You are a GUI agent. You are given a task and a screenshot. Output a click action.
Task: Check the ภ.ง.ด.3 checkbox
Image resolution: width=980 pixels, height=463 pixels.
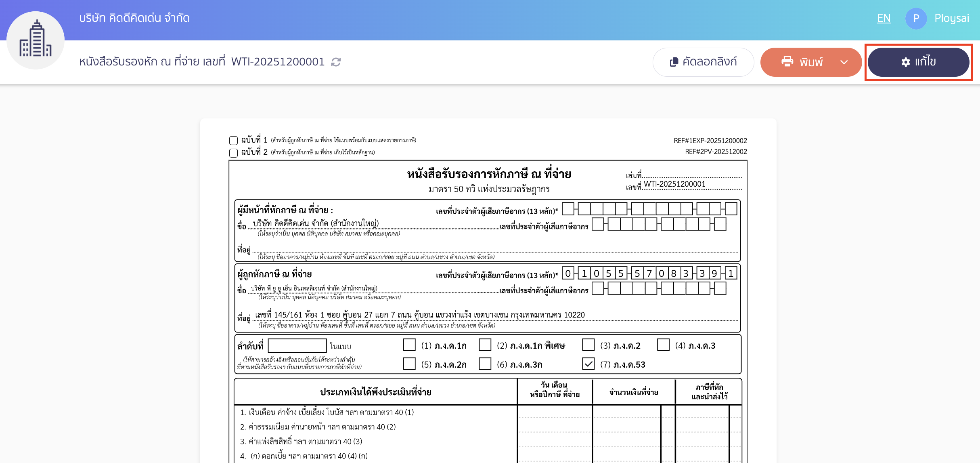coord(664,345)
